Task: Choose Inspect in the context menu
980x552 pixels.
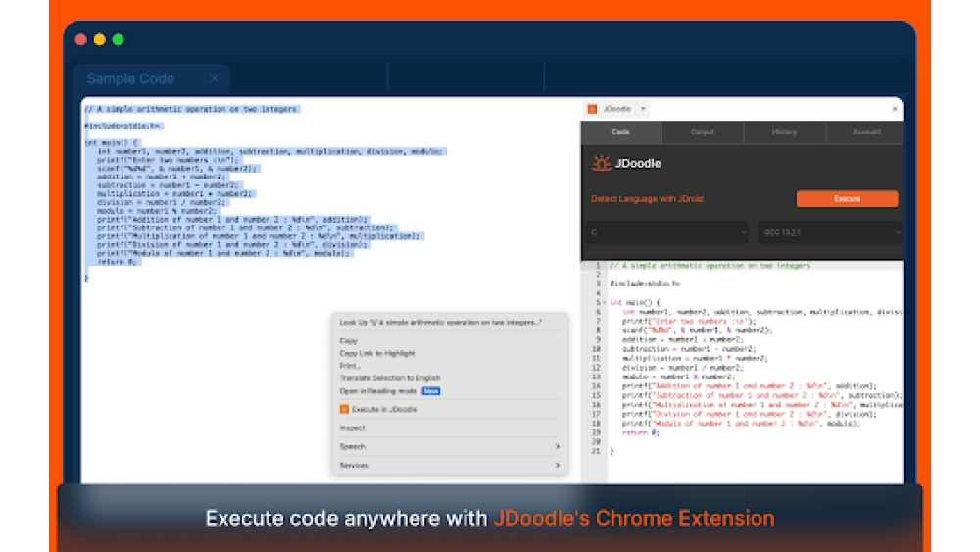Action: click(x=352, y=428)
